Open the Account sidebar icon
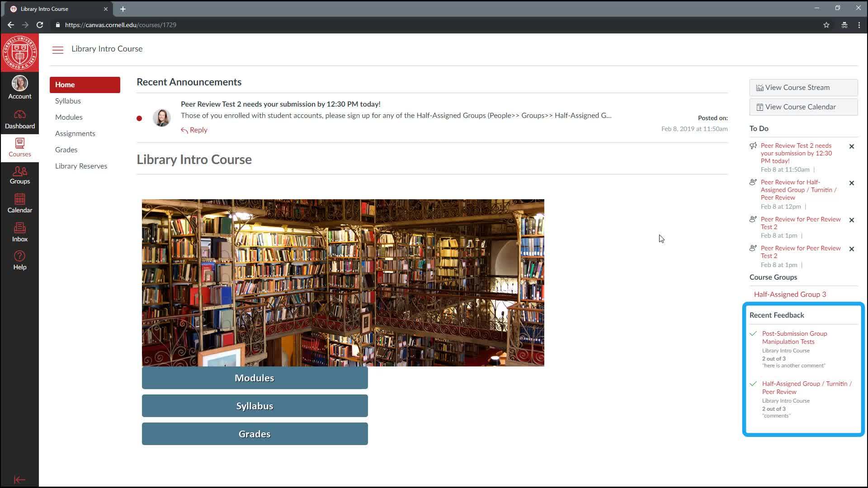Screen dimensions: 868x488 (x=19, y=87)
